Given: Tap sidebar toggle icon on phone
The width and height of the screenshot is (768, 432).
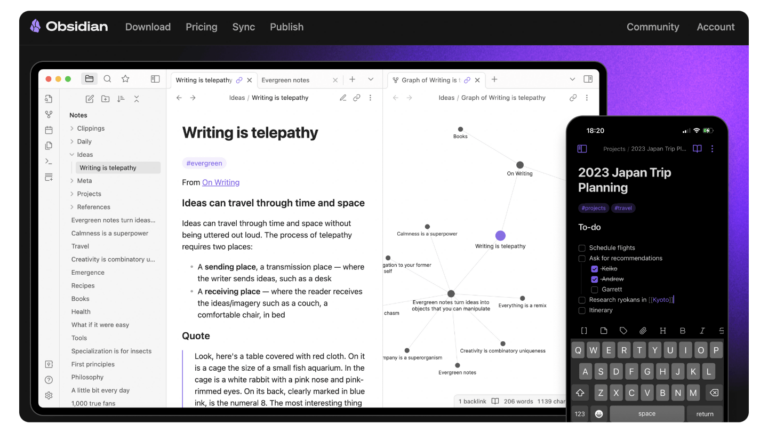Looking at the screenshot, I should tap(582, 148).
